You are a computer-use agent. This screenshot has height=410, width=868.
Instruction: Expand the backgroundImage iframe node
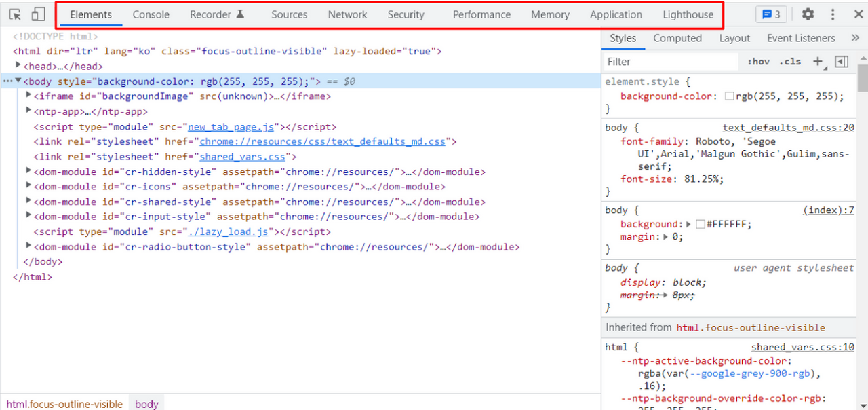[28, 96]
